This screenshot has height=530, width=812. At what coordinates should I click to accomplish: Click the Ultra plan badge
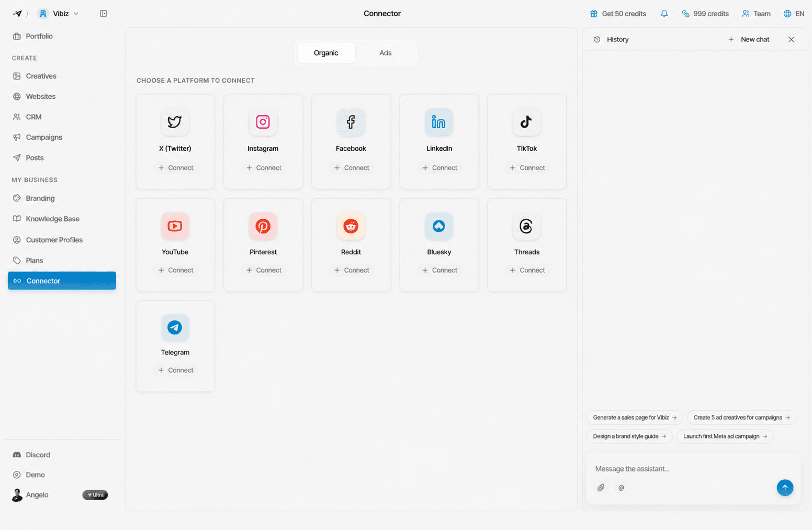coord(95,495)
